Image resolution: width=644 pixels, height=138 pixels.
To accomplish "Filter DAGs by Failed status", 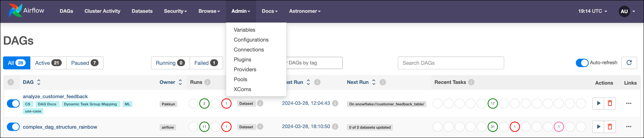I will pos(206,63).
